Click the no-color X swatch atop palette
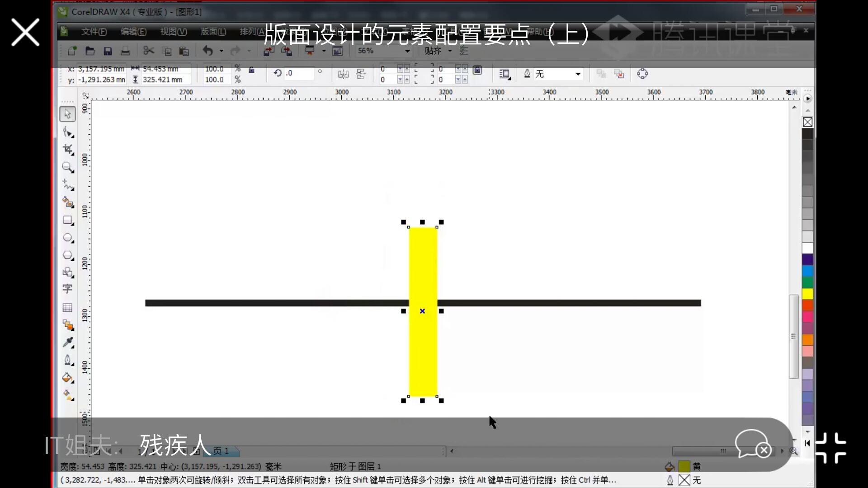Viewport: 868px width, 488px height. [x=807, y=122]
